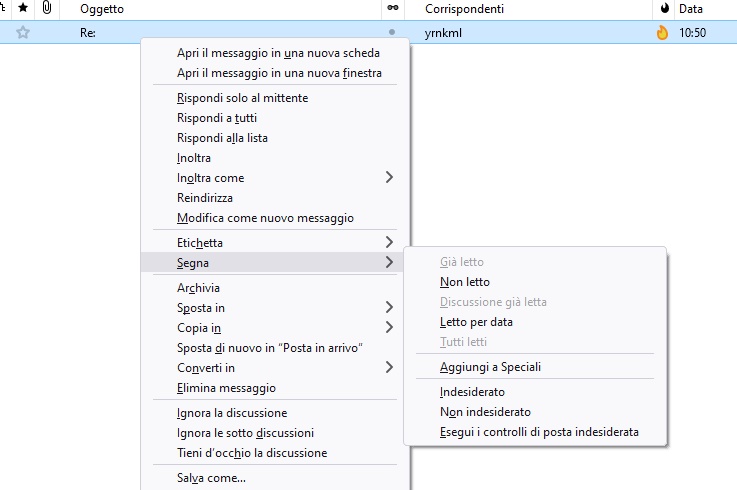The image size is (737, 490).
Task: Choose Ignora le sotto discussioni
Action: [x=275, y=432]
